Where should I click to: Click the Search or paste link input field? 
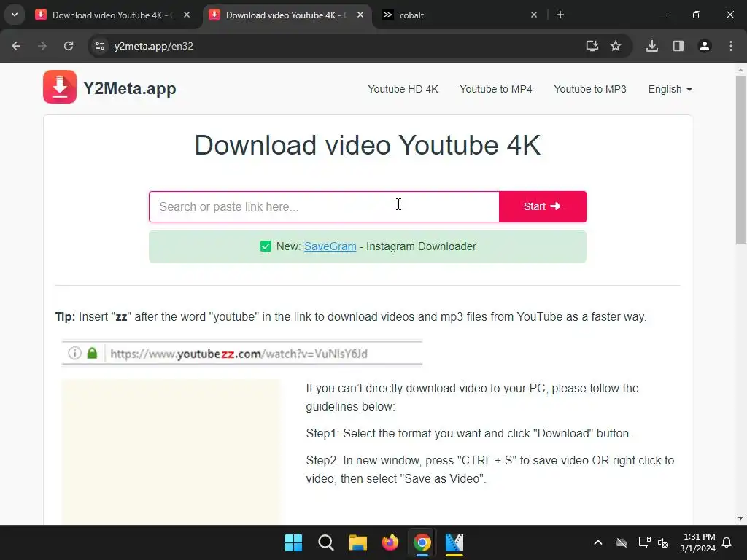[x=324, y=206]
